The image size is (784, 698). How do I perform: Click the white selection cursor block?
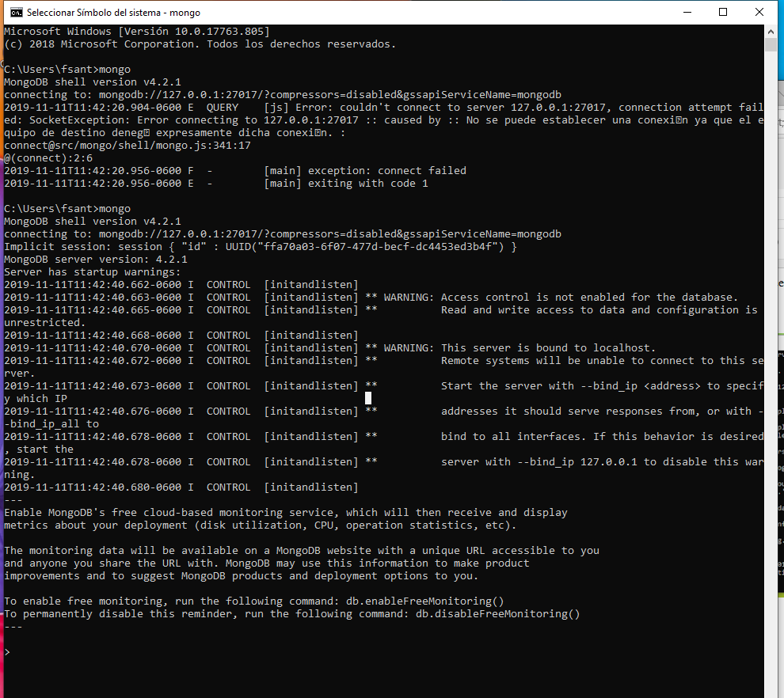[x=368, y=398]
